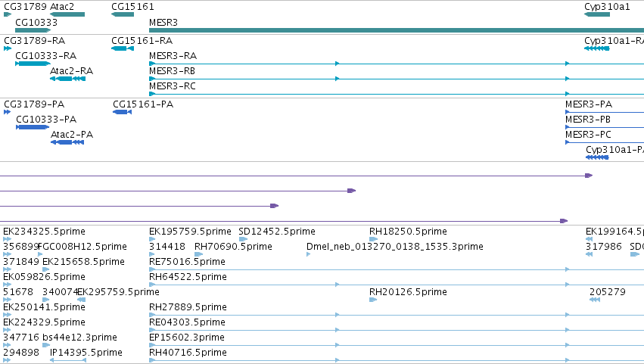Select the Atac2-PA protein glyph
This screenshot has width=644, height=364.
tap(67, 142)
